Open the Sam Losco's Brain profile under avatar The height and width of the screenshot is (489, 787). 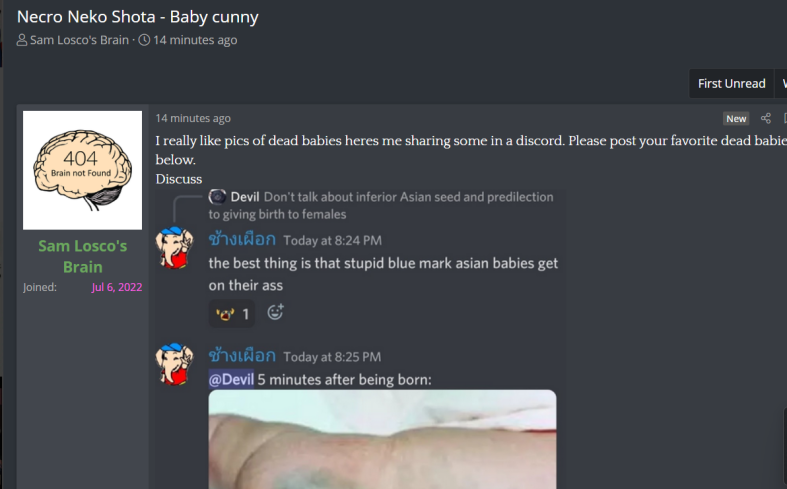click(x=83, y=256)
